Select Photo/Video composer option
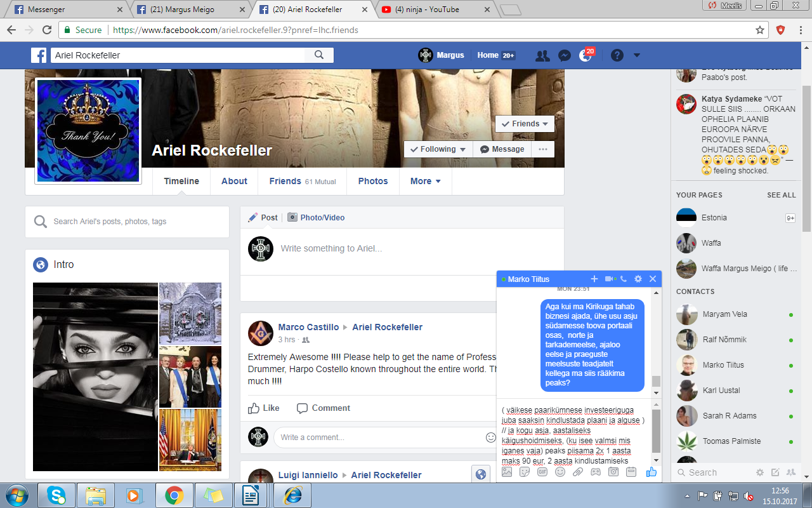Image resolution: width=812 pixels, height=508 pixels. pyautogui.click(x=316, y=217)
